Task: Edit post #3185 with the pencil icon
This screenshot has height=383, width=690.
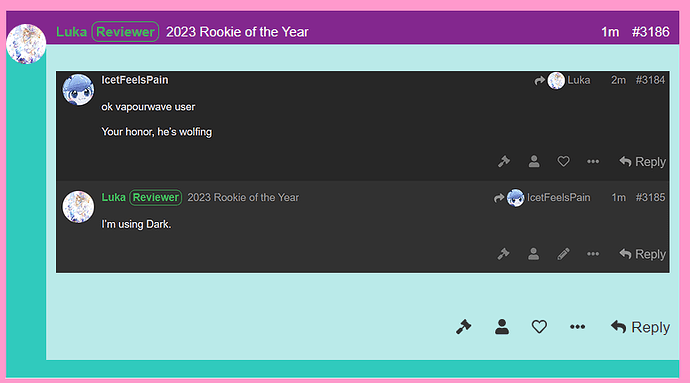Action: [563, 254]
